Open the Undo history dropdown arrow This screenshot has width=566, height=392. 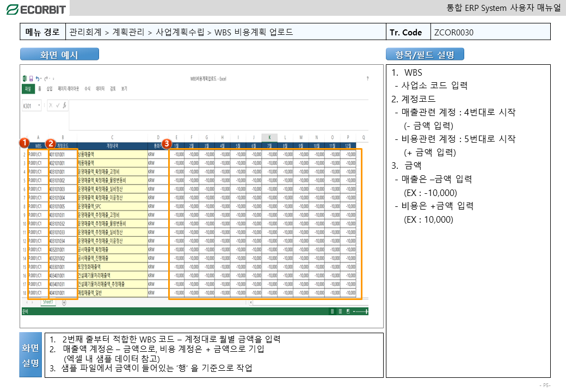[x=41, y=79]
